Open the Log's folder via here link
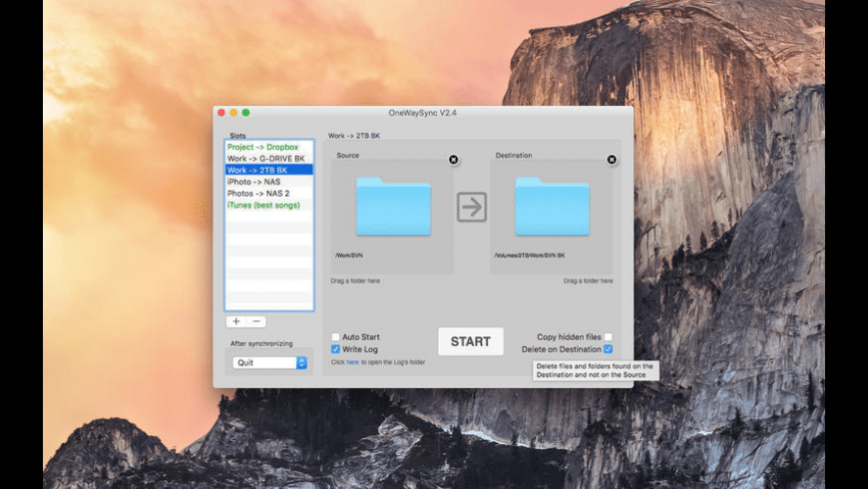Viewport: 868px width, 489px height. pos(352,362)
